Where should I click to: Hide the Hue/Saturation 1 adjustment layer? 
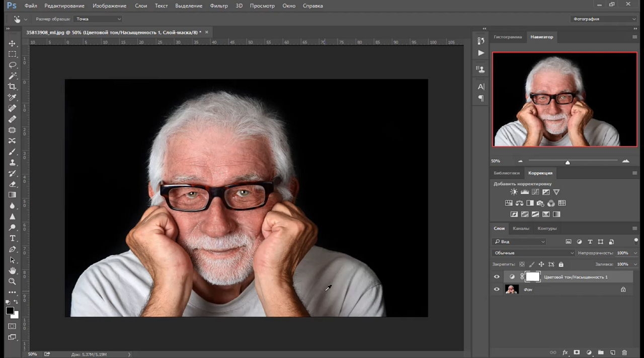point(497,276)
